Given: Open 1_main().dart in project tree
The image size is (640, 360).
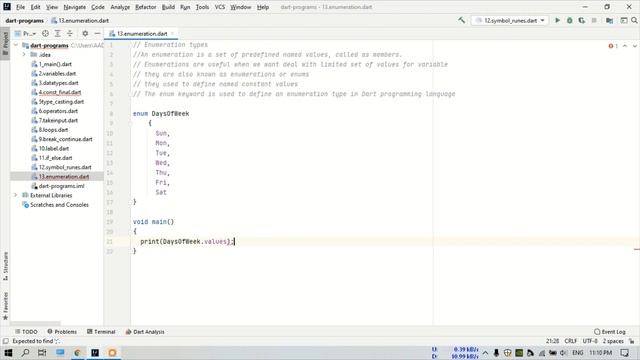Looking at the screenshot, I should (55, 64).
